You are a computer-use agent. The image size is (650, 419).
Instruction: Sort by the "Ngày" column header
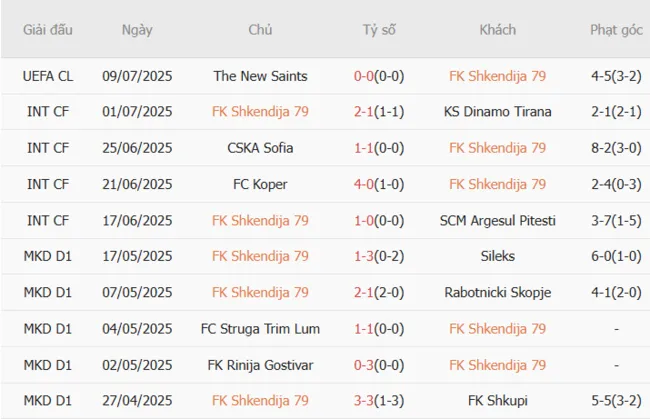(x=137, y=30)
